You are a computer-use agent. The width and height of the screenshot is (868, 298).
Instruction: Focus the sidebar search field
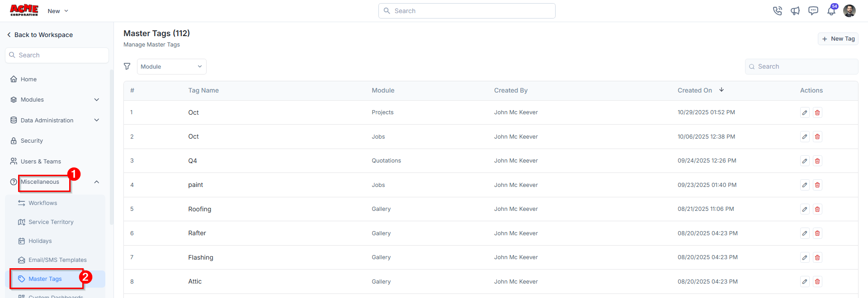tap(57, 55)
